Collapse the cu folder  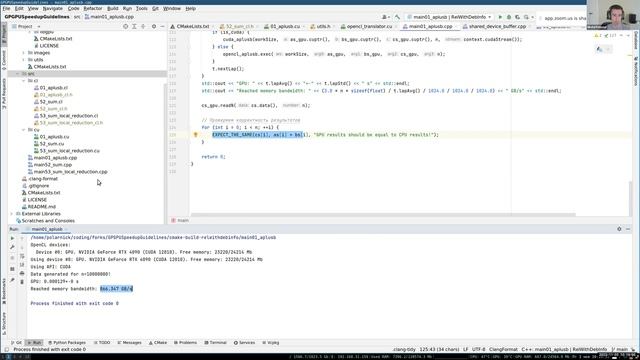[x=24, y=130]
